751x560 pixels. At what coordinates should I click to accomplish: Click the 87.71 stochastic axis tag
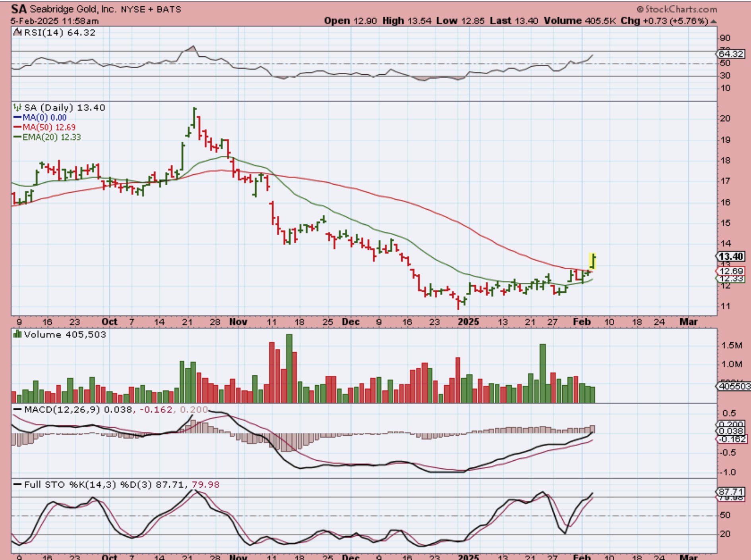[x=730, y=492]
